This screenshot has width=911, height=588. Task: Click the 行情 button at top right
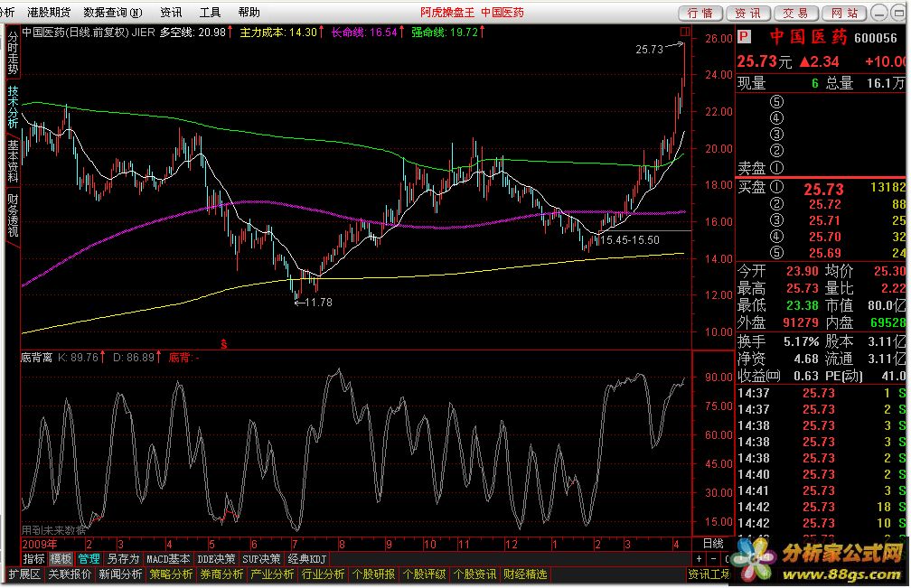pos(700,13)
